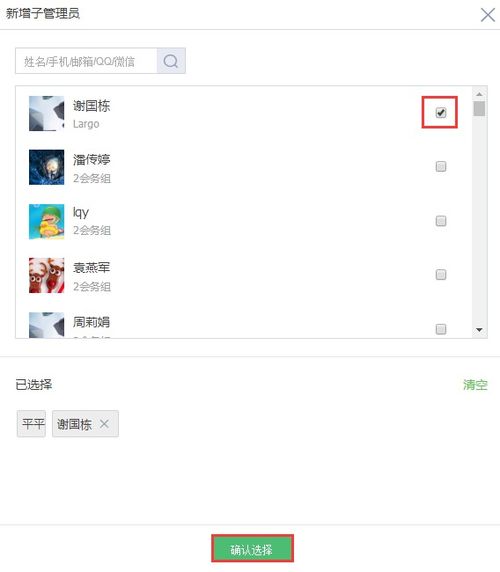Confirm with the 确认选择 button

252,548
